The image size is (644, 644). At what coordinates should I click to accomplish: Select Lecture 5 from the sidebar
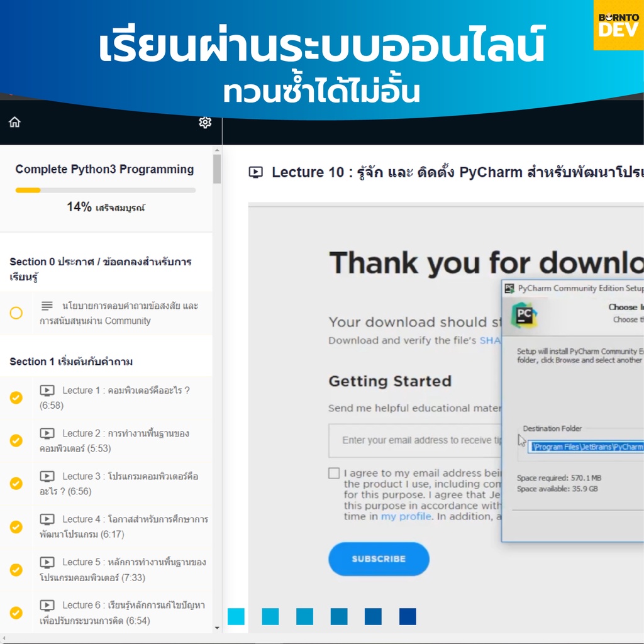[123, 569]
